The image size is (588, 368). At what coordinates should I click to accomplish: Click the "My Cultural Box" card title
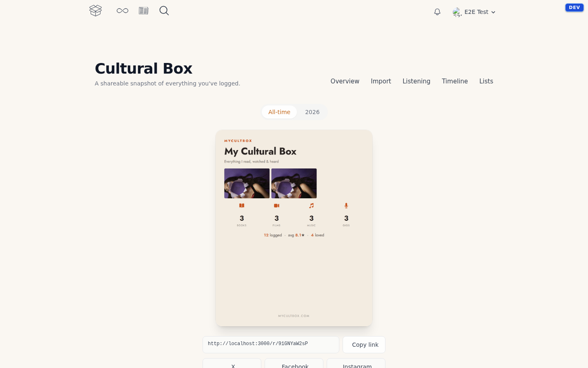pyautogui.click(x=261, y=151)
